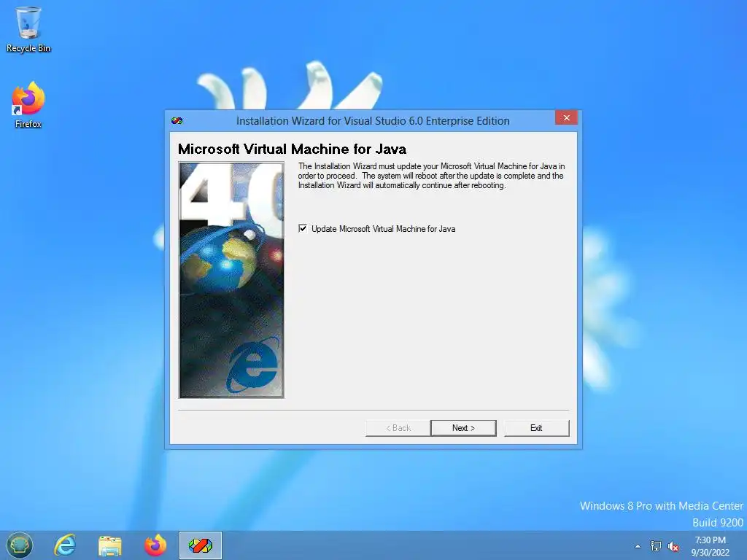Open File Explorer from the taskbar
Image resolution: width=747 pixels, height=560 pixels.
coord(110,545)
